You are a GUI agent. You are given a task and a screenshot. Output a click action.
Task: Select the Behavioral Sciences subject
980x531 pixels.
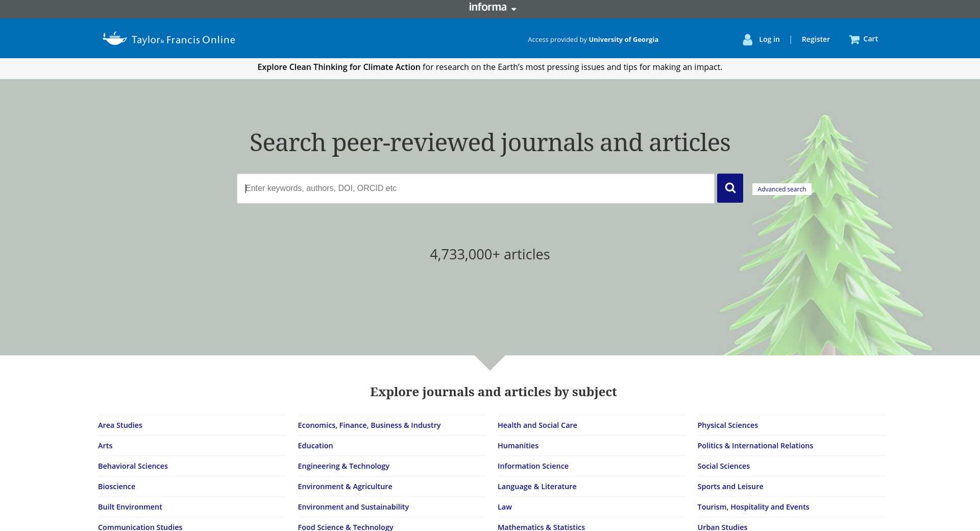point(133,466)
